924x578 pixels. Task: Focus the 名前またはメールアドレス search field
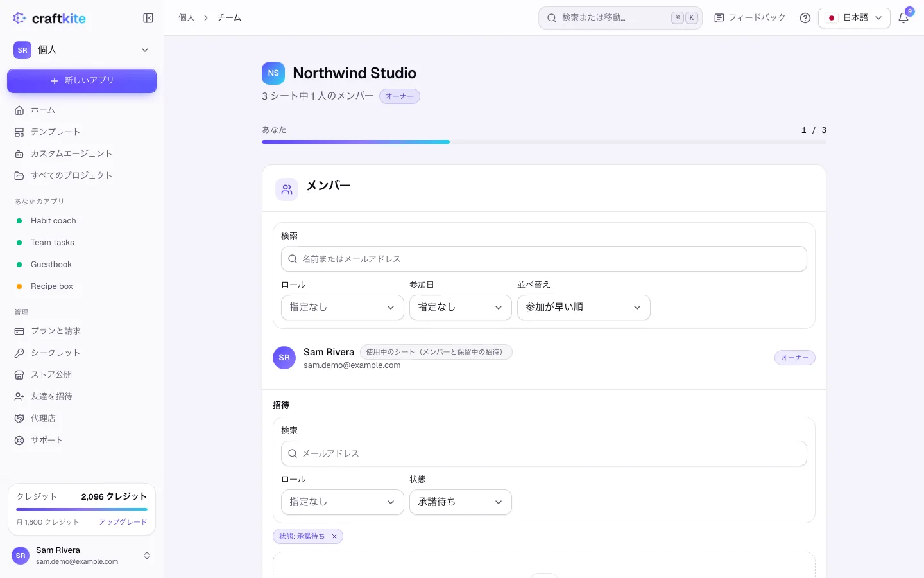(544, 259)
